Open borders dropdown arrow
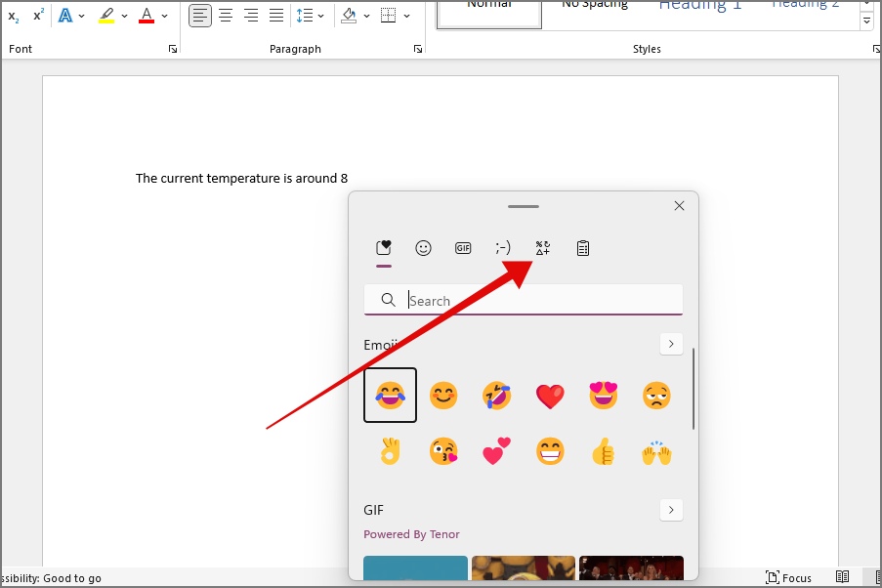 click(406, 16)
